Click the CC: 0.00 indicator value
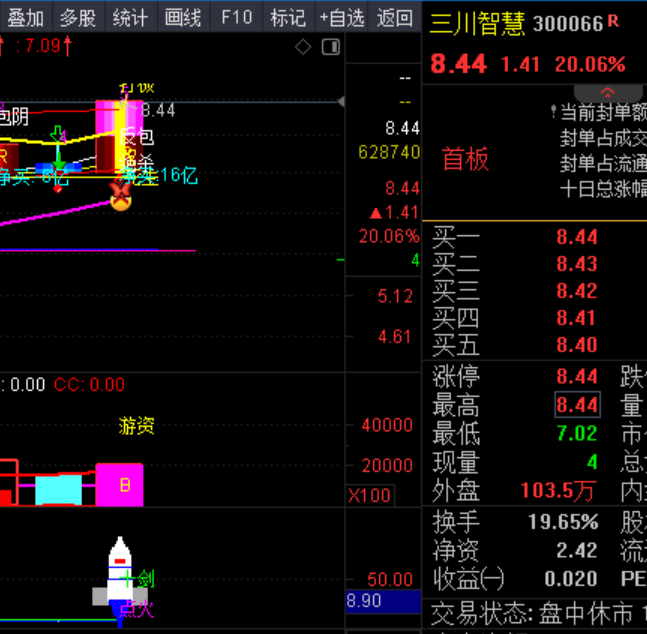This screenshot has height=634, width=647. point(89,384)
